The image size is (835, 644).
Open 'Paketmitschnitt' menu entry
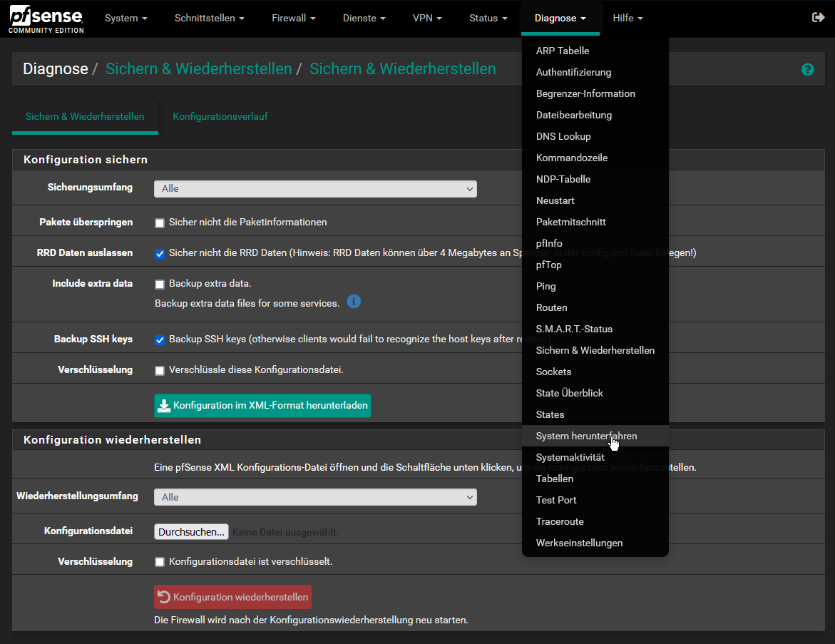point(595,222)
